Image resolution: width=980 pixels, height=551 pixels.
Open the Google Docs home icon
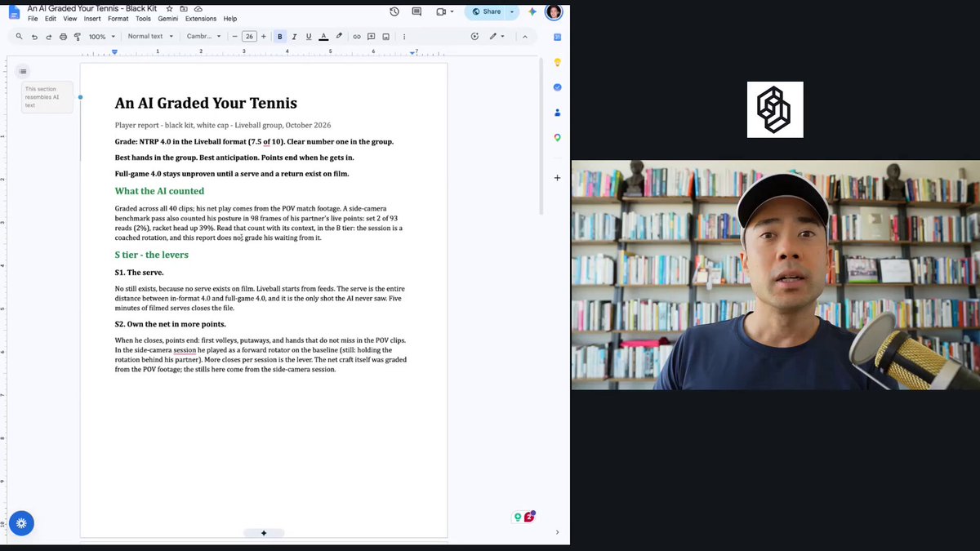point(14,12)
